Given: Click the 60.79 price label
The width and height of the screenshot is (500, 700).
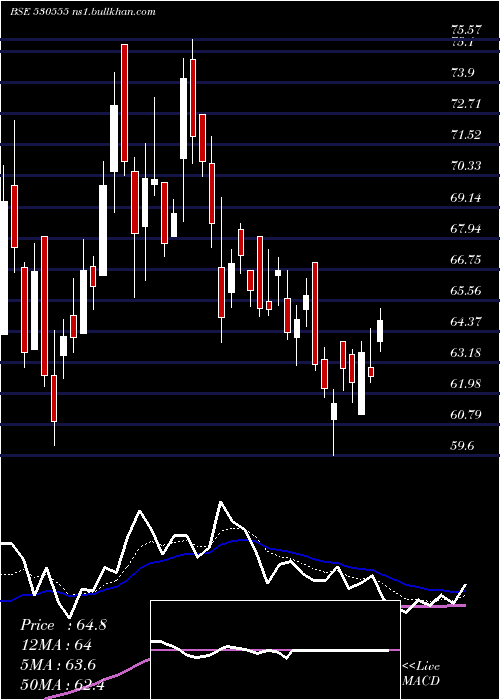Looking at the screenshot, I should coord(466,415).
